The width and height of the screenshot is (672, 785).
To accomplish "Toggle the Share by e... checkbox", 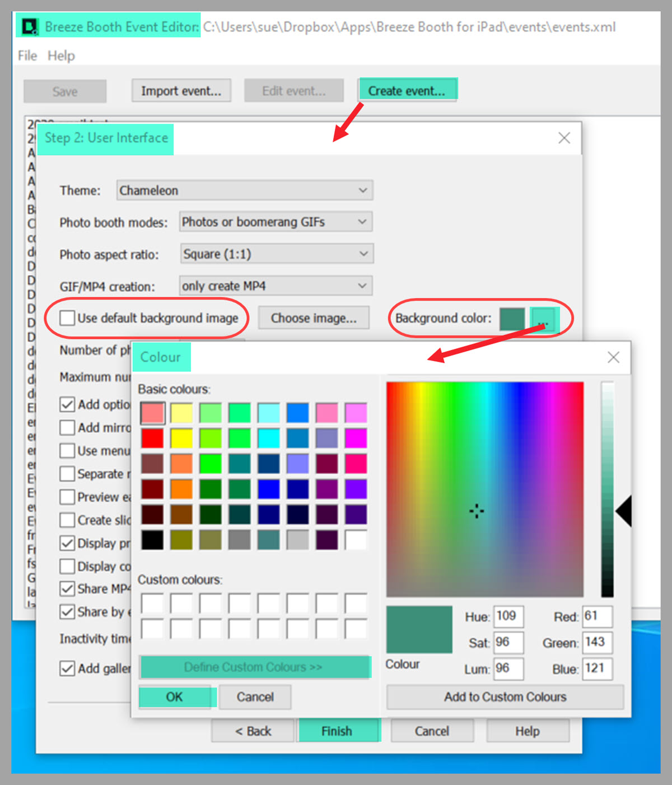I will (67, 611).
